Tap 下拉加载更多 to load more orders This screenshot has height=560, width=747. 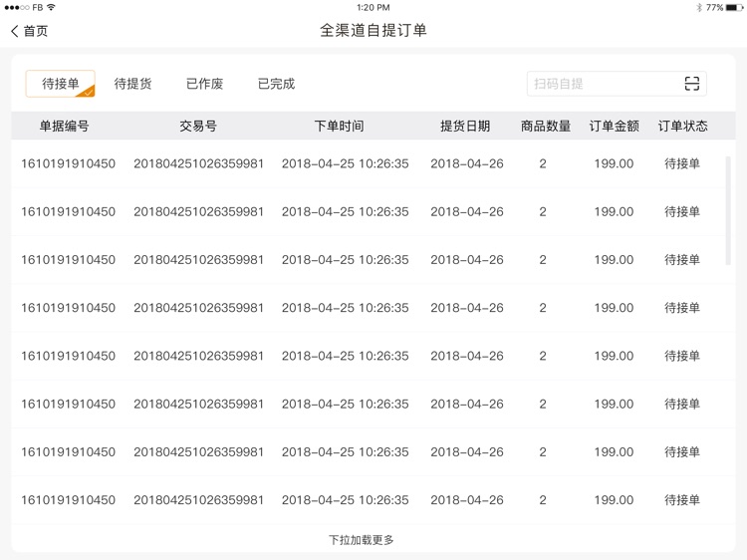tap(362, 540)
